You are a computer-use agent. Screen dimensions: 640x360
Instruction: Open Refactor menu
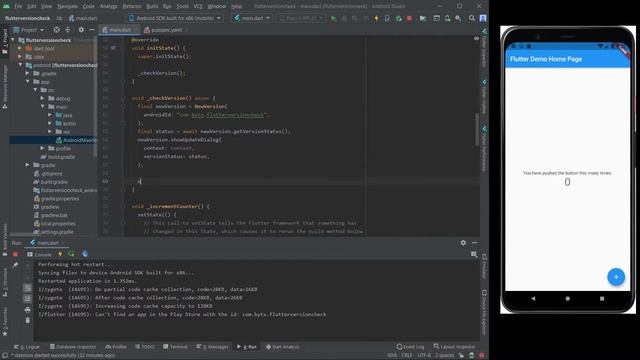coord(132,6)
